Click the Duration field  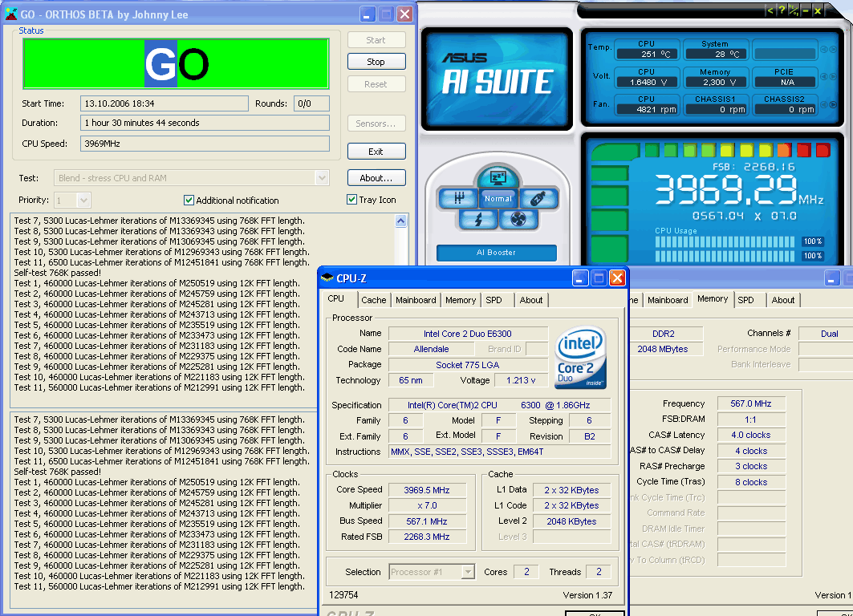pyautogui.click(x=205, y=123)
